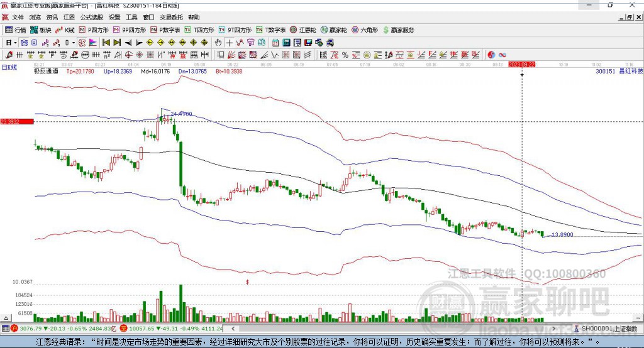Click the crosshair target circle icon
Image resolution: width=644 pixels, height=348 pixels.
point(128,55)
